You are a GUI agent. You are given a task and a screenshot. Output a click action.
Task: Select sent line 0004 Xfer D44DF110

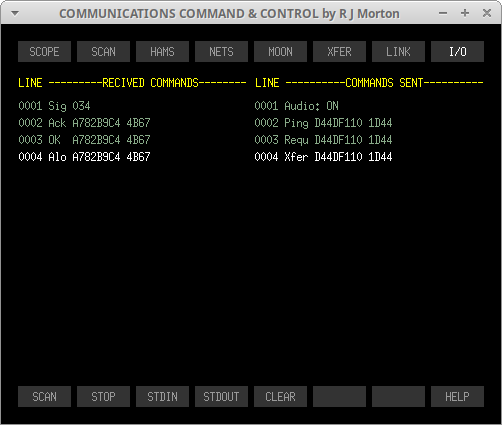coord(323,157)
